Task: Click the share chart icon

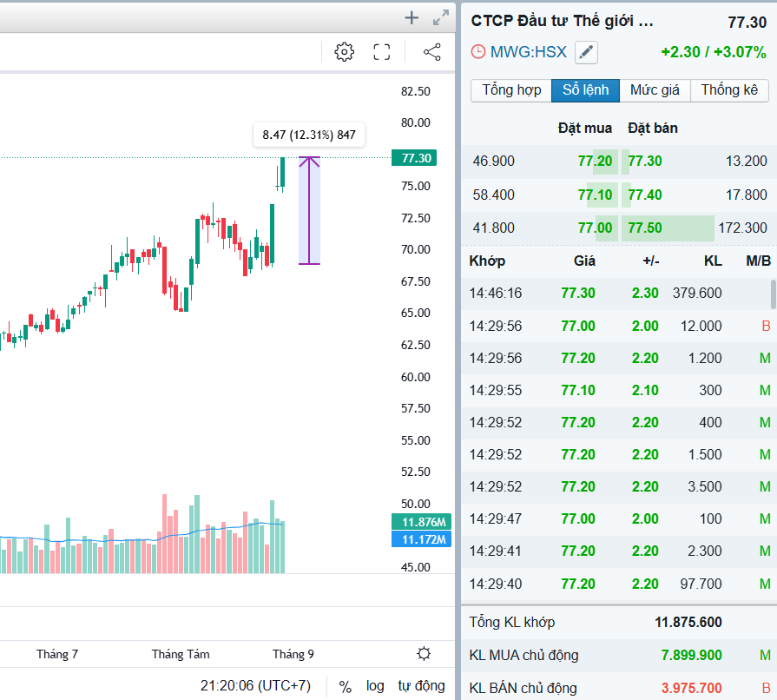Action: point(431,52)
